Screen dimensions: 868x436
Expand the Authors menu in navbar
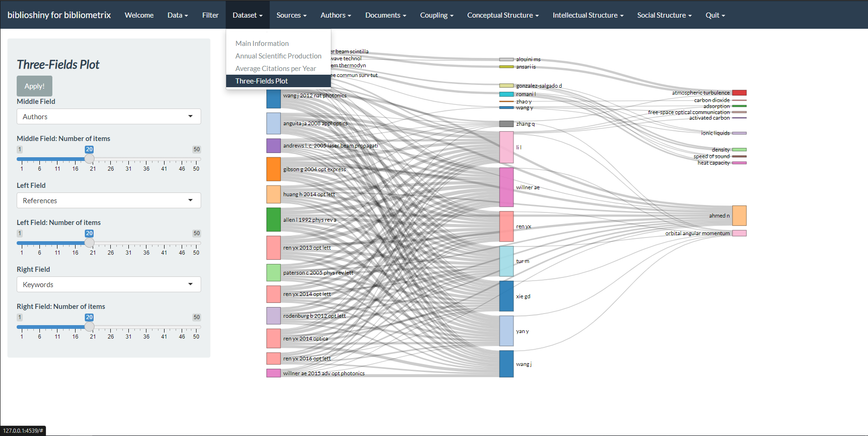336,15
